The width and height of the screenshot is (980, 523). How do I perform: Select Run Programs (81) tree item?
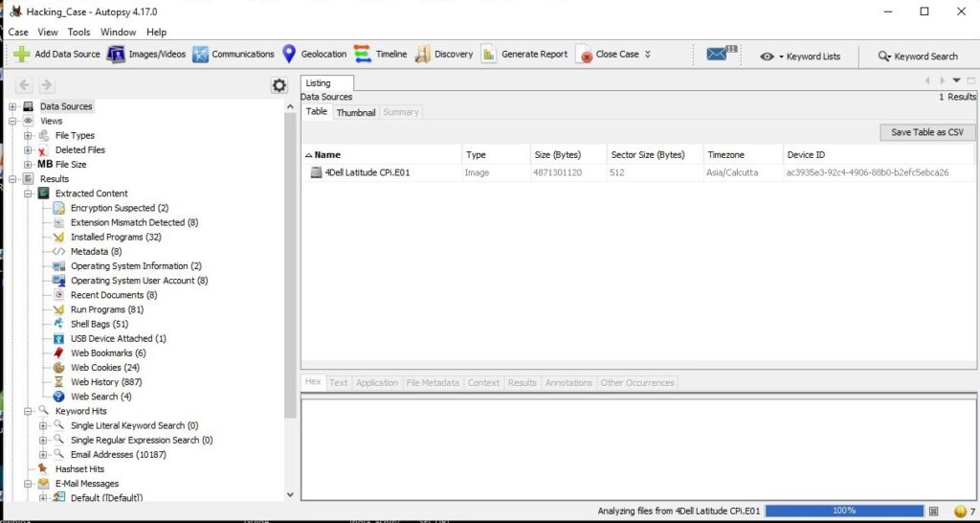point(107,309)
